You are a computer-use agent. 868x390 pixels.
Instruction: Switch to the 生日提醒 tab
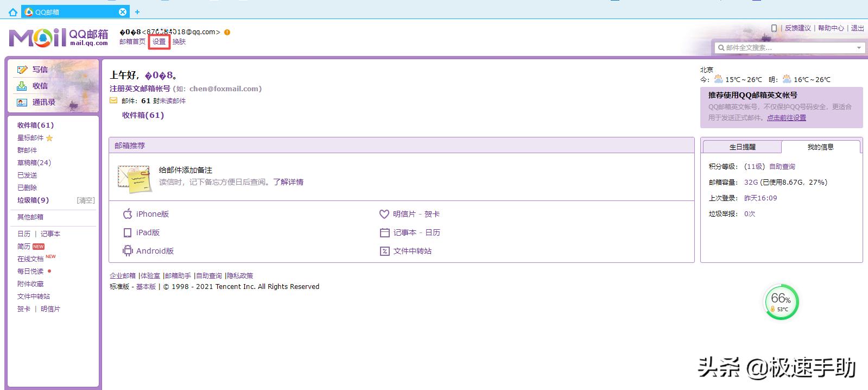tap(742, 147)
